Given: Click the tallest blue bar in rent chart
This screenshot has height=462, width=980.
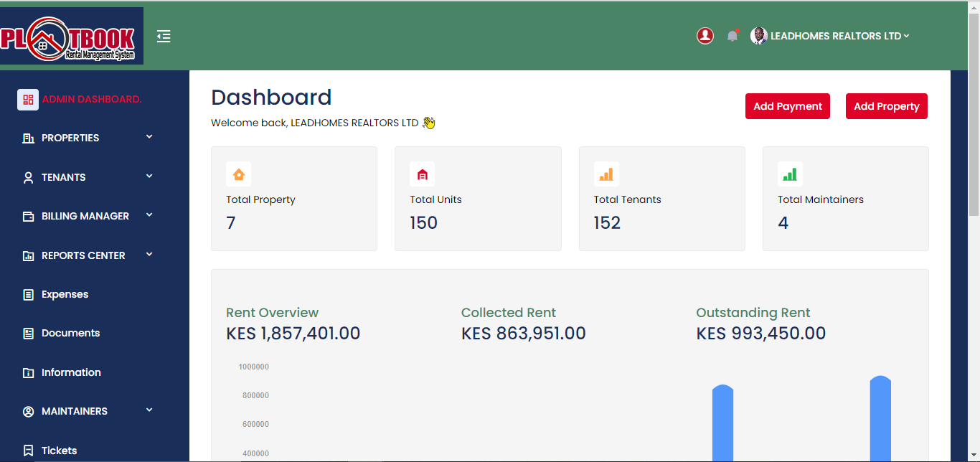Looking at the screenshot, I should click(880, 420).
